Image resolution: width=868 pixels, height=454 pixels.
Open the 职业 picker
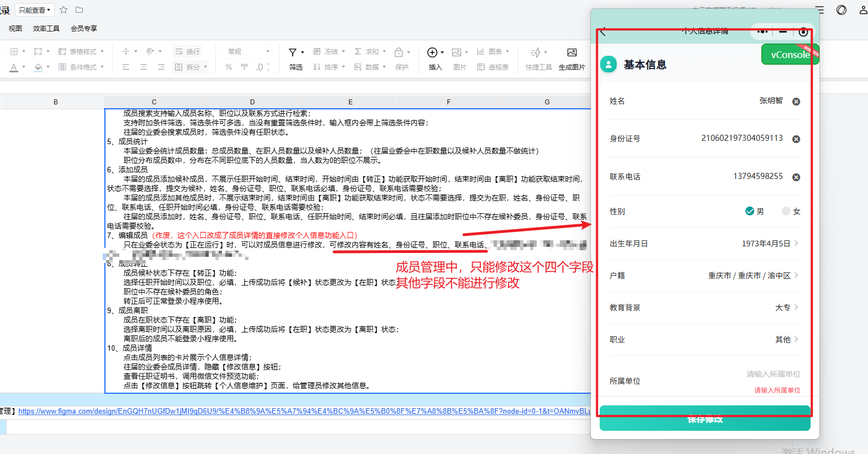click(x=705, y=340)
